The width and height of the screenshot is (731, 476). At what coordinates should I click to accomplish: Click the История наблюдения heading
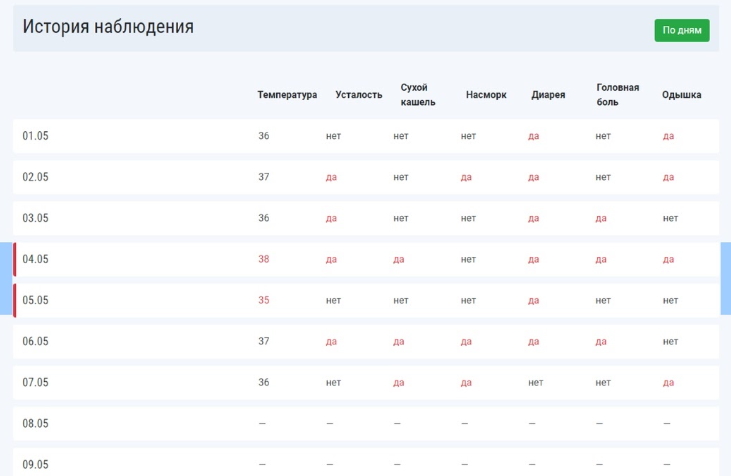click(x=108, y=27)
